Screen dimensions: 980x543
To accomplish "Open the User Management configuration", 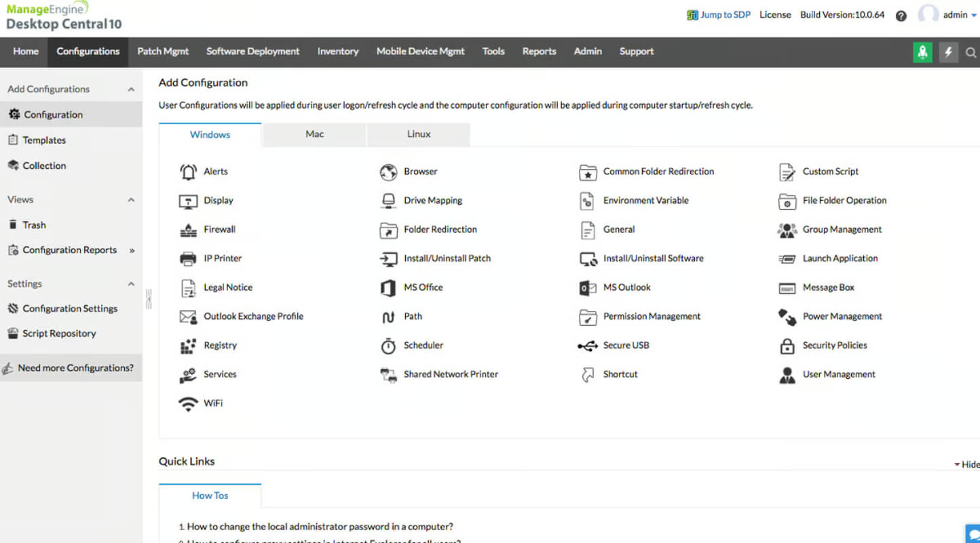I will pyautogui.click(x=839, y=375).
